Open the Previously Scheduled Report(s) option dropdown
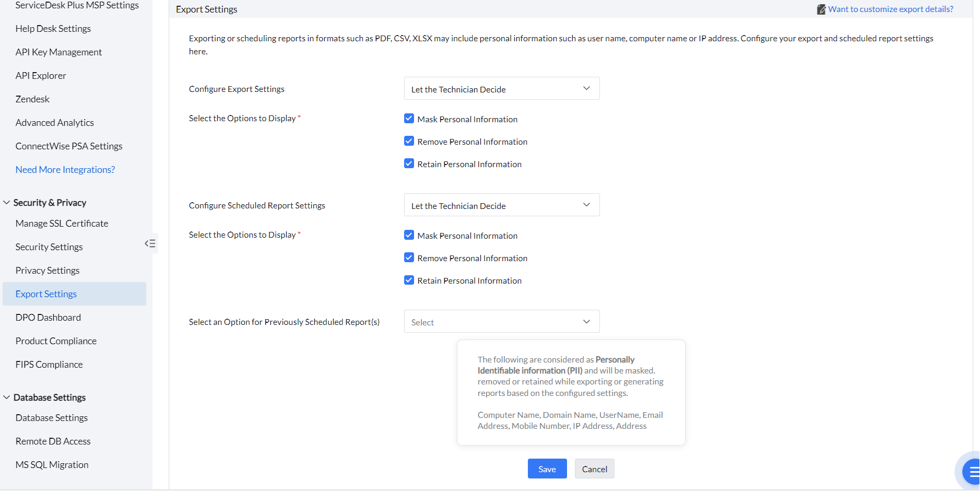Viewport: 980px width, 491px height. click(501, 322)
